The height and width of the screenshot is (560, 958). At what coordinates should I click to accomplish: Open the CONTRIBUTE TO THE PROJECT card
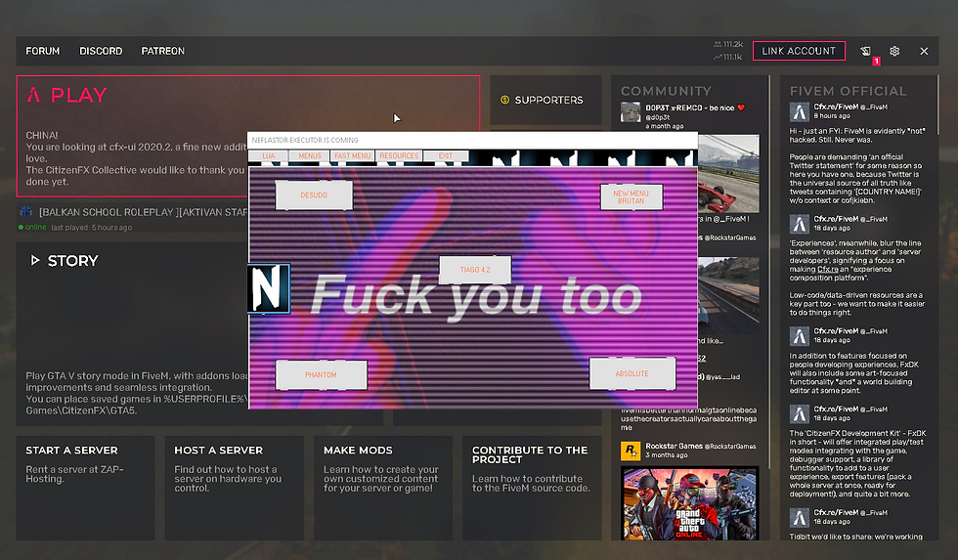click(532, 488)
